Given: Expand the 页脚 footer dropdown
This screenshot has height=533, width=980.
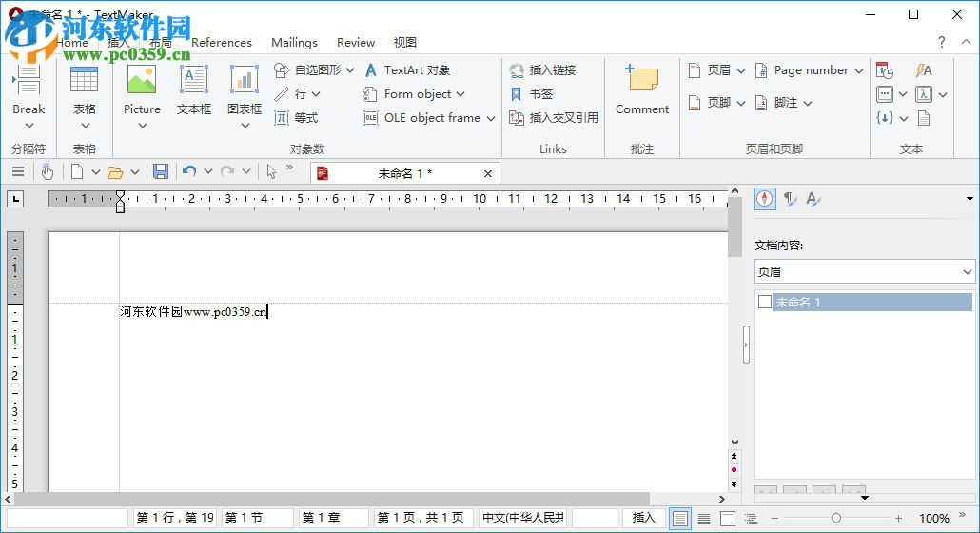Looking at the screenshot, I should [x=740, y=103].
